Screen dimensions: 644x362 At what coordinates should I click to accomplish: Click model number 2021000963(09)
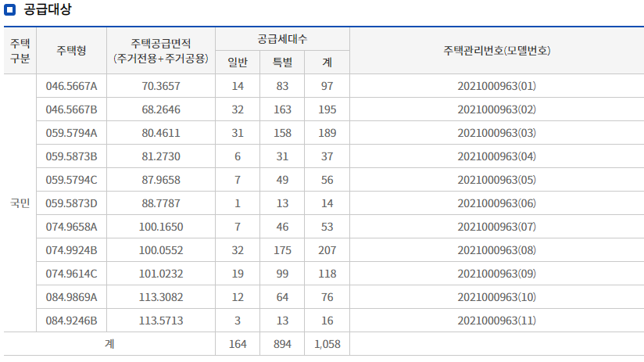point(496,274)
